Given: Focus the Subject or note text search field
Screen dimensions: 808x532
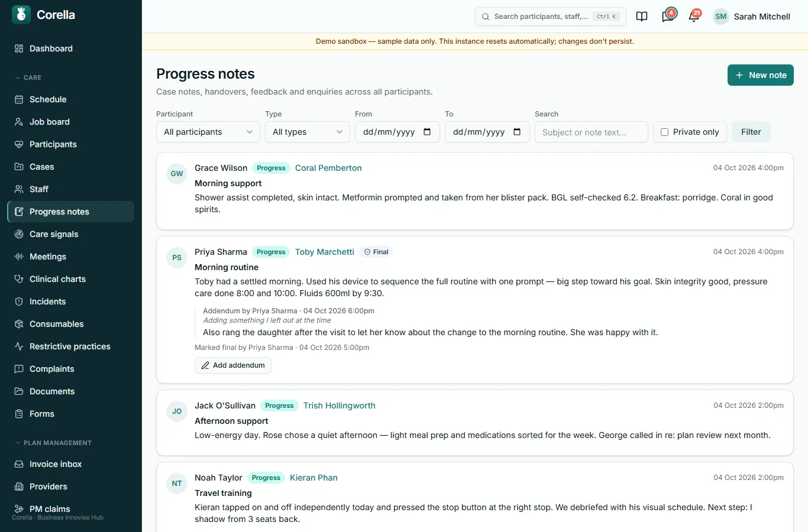Looking at the screenshot, I should click(592, 132).
